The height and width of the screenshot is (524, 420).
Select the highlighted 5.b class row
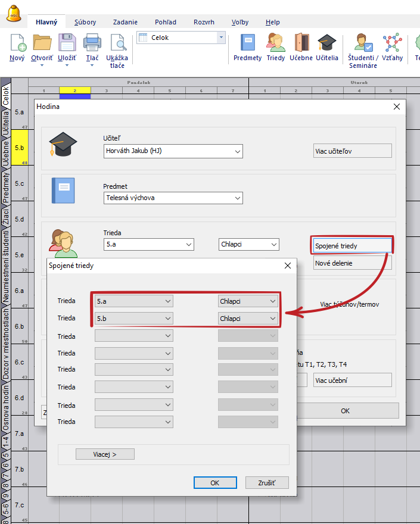20,148
